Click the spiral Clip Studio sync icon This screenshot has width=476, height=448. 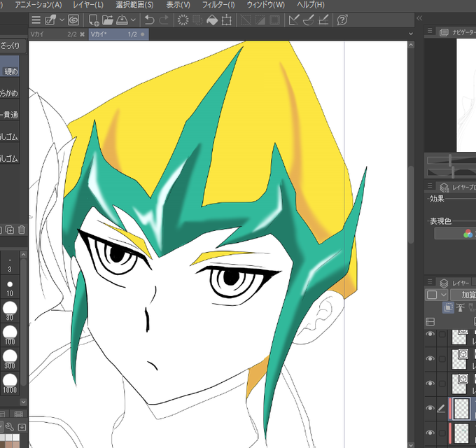coord(73,20)
